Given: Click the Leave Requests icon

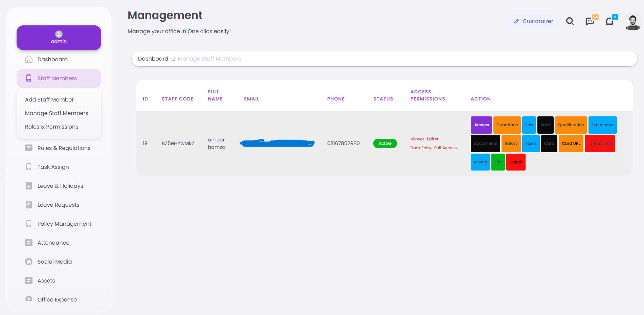Looking at the screenshot, I should (x=29, y=205).
